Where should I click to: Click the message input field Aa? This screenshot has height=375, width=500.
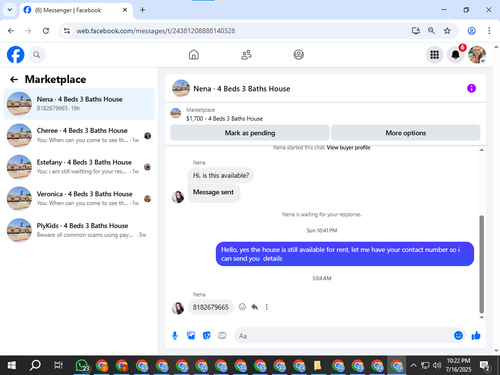click(343, 336)
